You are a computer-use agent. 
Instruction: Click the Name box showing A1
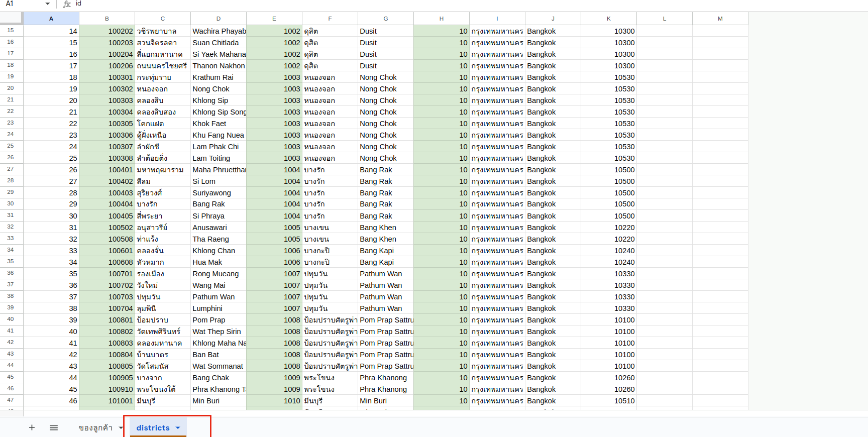click(x=23, y=4)
